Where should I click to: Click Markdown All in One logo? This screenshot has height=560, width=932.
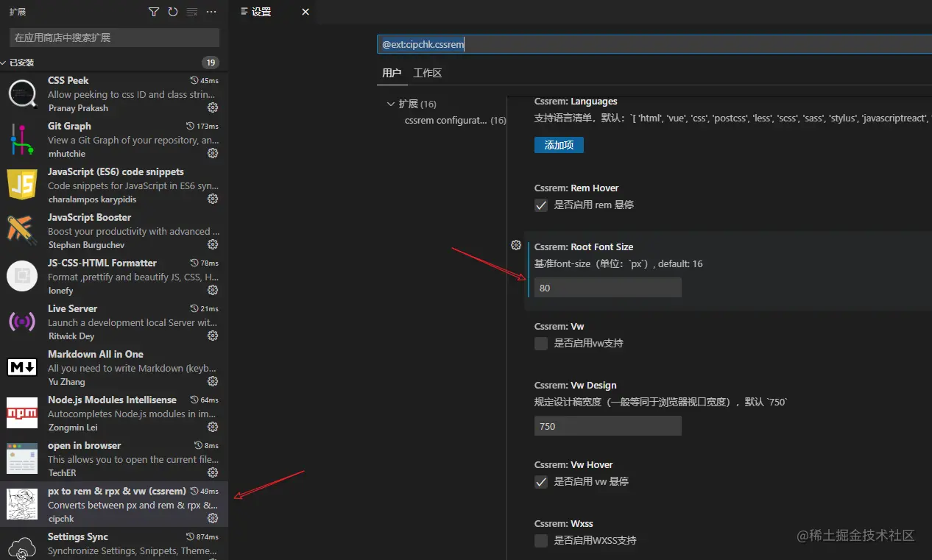[22, 367]
